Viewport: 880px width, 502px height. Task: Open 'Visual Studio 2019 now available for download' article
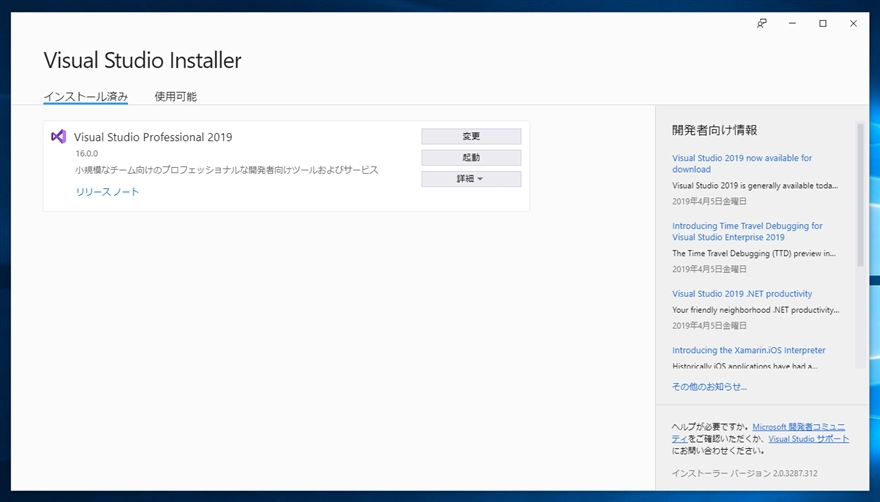tap(742, 164)
